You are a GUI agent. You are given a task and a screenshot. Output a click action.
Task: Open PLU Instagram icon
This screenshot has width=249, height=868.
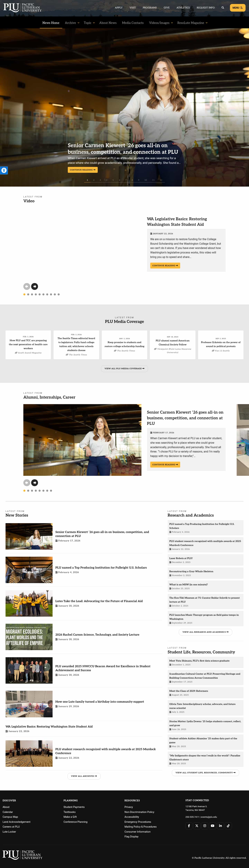(x=204, y=825)
